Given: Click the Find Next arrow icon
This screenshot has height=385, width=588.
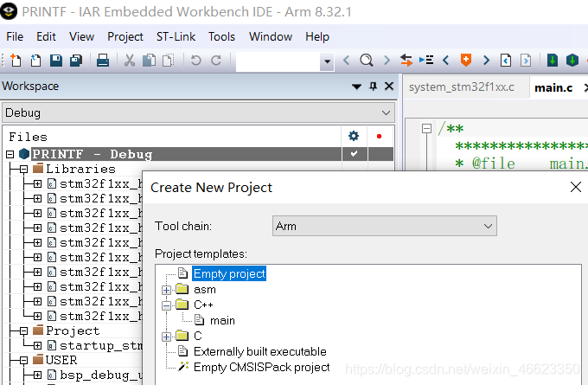Looking at the screenshot, I should pos(387,60).
